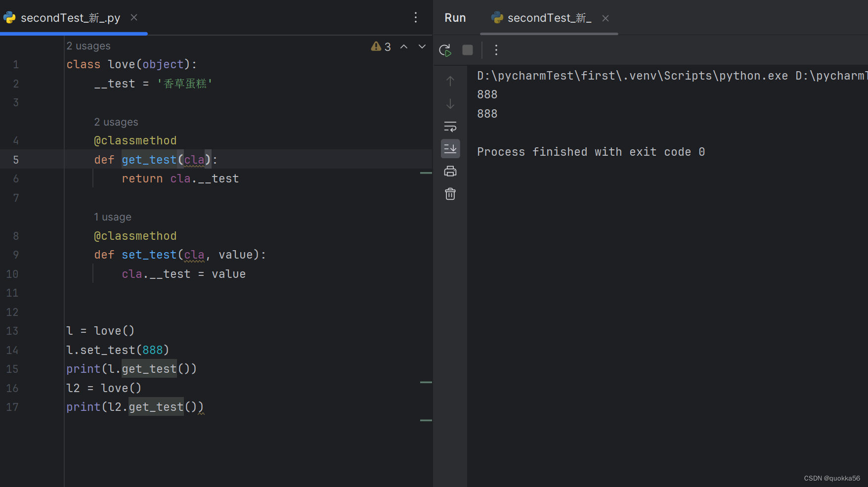Click the first 888 output line

[x=487, y=94]
